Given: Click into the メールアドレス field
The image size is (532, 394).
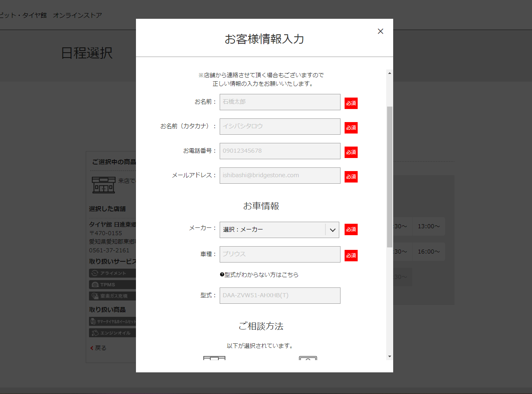Looking at the screenshot, I should tap(280, 176).
